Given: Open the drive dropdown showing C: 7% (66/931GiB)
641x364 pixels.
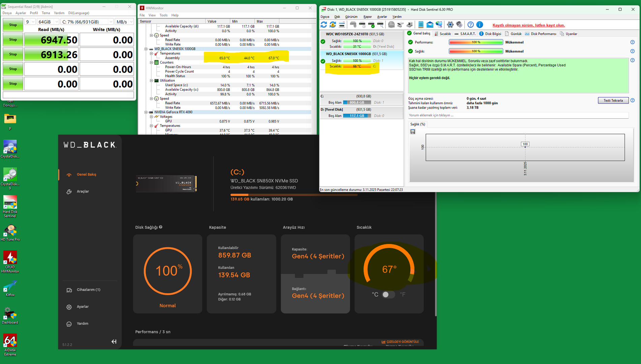Looking at the screenshot, I should 87,22.
